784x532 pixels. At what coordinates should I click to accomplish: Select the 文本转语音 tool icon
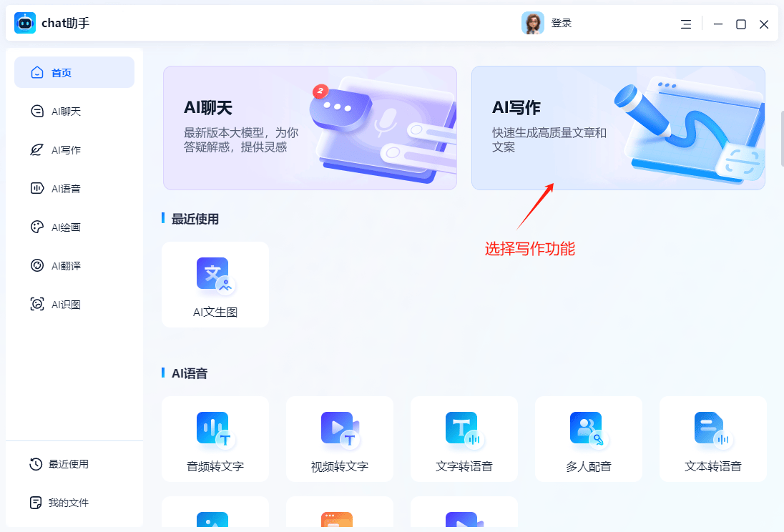pyautogui.click(x=712, y=430)
